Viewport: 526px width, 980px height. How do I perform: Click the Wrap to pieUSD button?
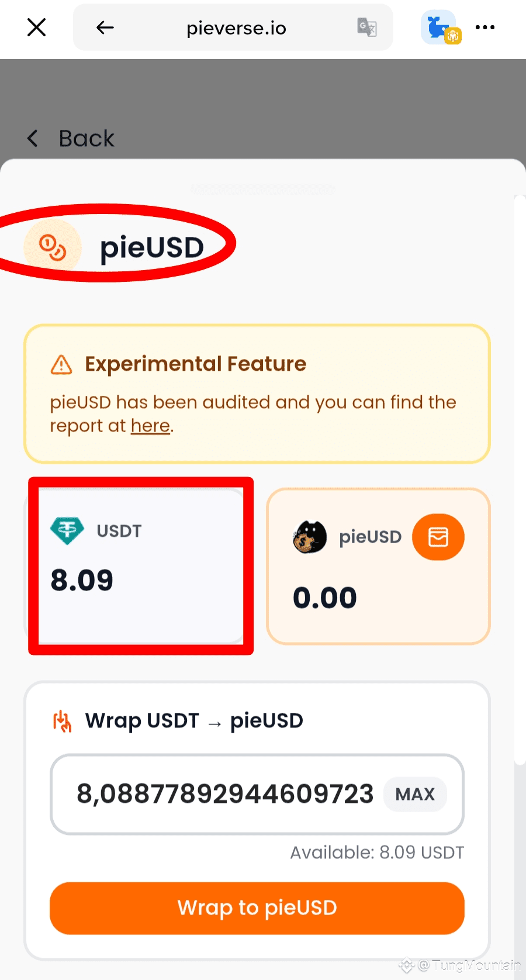(x=257, y=908)
